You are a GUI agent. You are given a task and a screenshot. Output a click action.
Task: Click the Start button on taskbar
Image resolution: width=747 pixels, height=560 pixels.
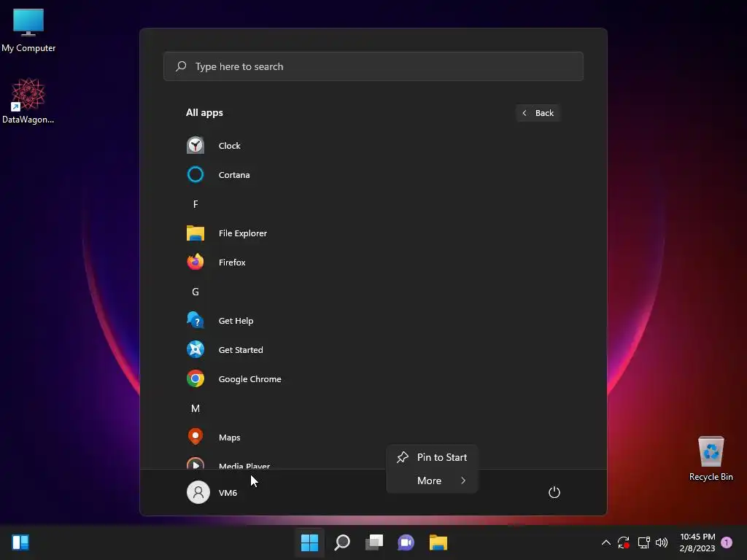coord(309,542)
